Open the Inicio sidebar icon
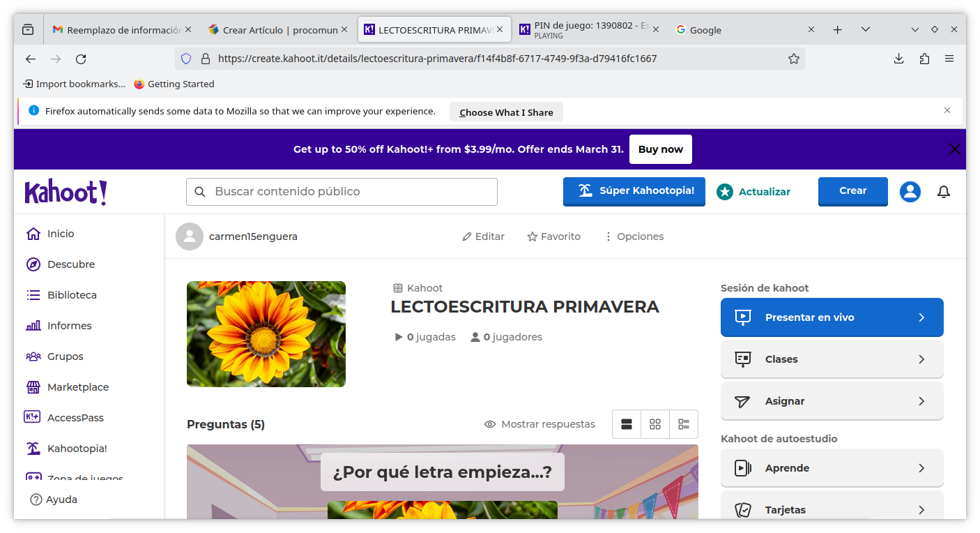980x533 pixels. [33, 233]
